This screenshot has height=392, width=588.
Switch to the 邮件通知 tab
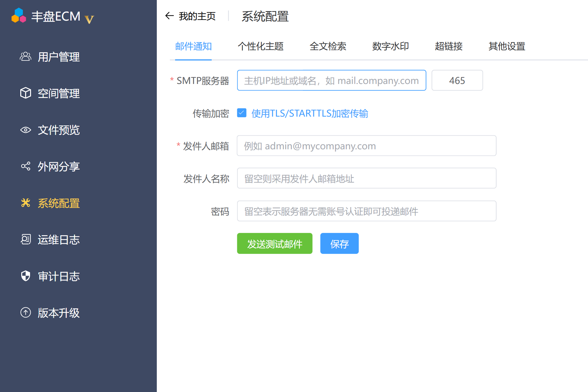(x=193, y=46)
